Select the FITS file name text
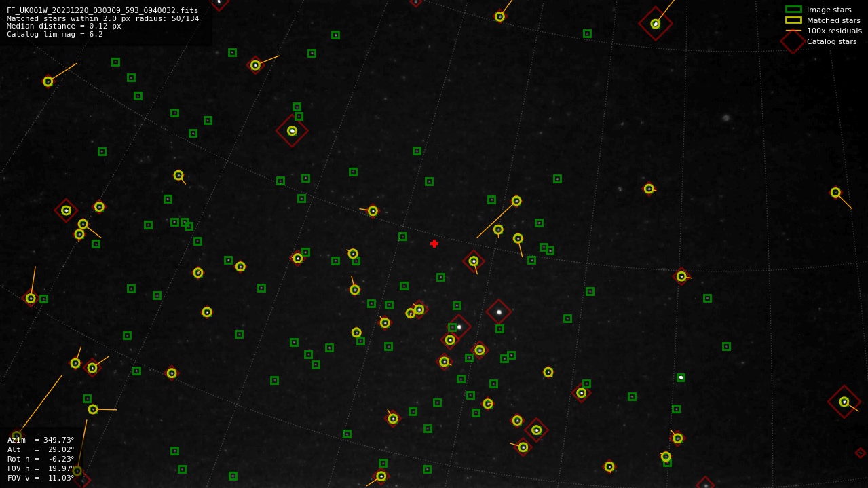The width and height of the screenshot is (868, 488). click(x=102, y=10)
